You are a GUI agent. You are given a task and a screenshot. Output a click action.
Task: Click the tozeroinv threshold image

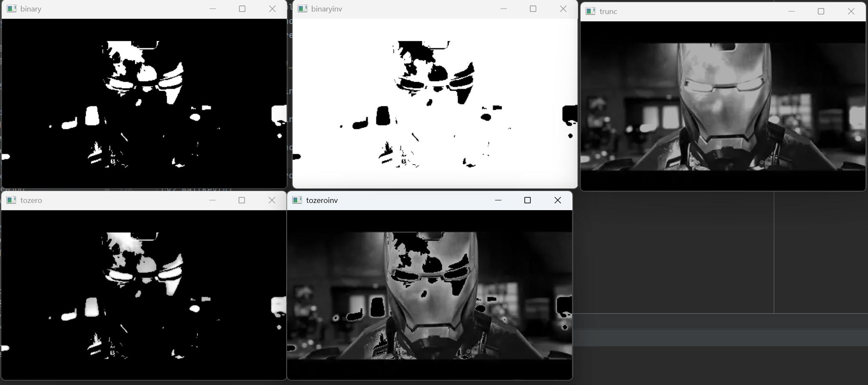(x=430, y=295)
